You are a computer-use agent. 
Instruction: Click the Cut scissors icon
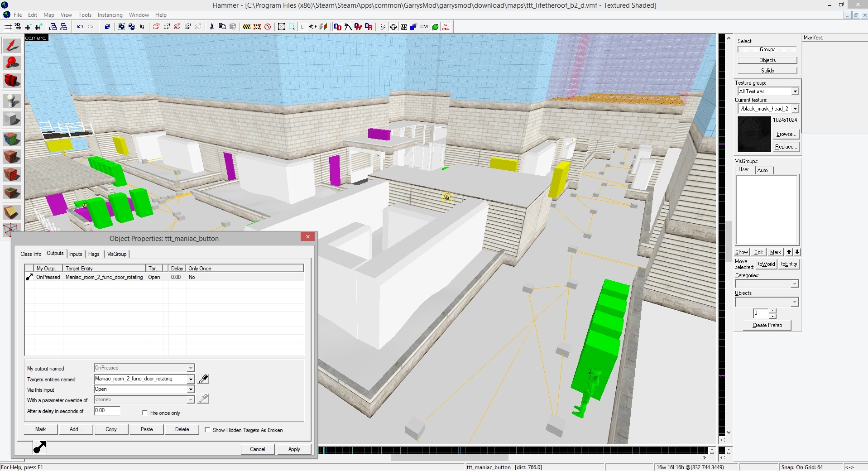[x=212, y=27]
